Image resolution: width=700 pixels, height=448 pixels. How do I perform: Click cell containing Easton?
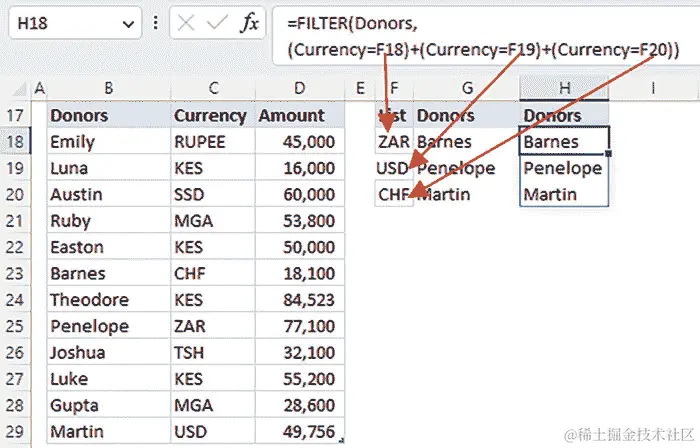(x=108, y=247)
